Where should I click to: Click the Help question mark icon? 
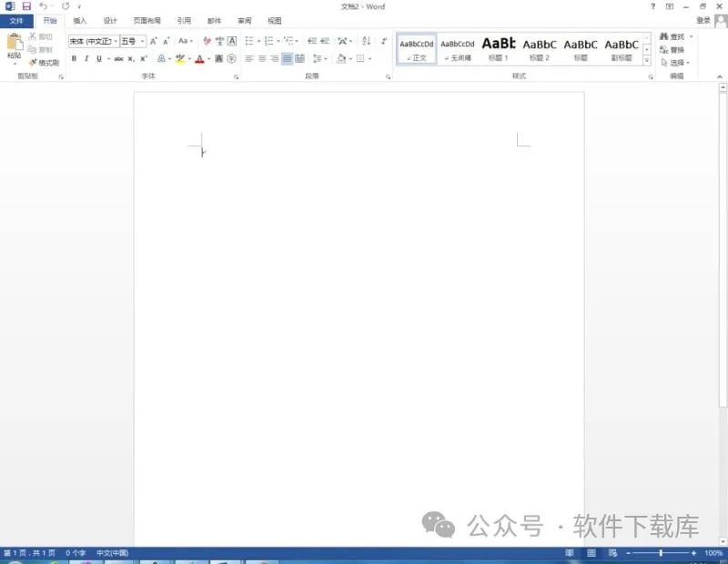pyautogui.click(x=652, y=6)
